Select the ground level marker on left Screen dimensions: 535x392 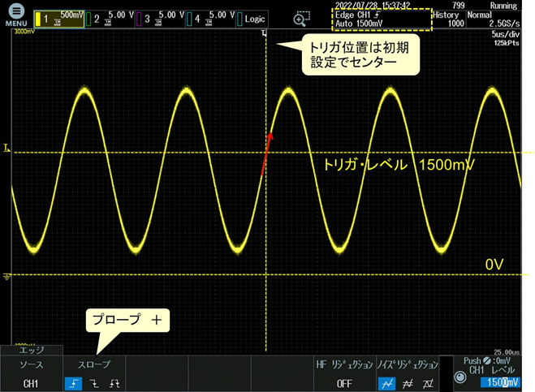tap(6, 276)
